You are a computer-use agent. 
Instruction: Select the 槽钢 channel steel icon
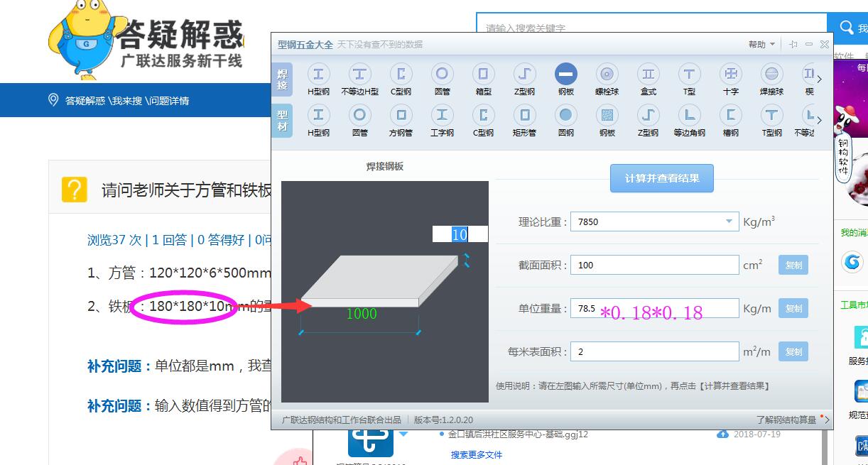point(730,120)
